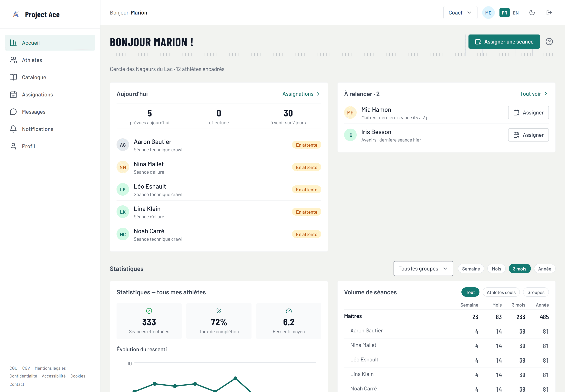565x392 pixels.
Task: Click the highest point on Évolution du ressenti
Action: tap(235, 378)
